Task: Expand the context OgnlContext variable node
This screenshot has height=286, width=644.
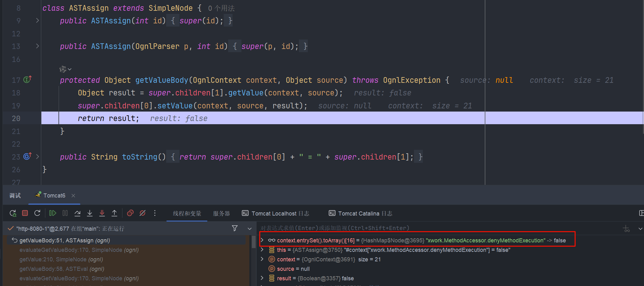Action: (x=262, y=259)
